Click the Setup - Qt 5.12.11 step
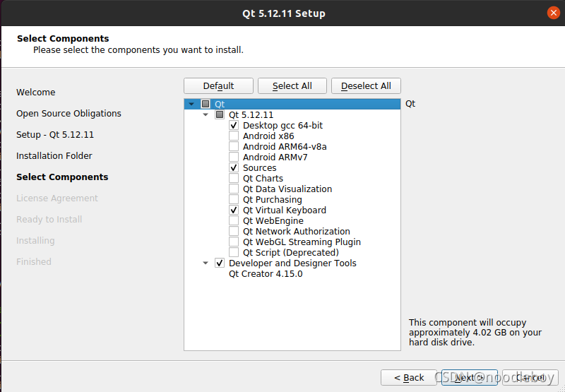Viewport: 565px width, 392px height. click(55, 135)
